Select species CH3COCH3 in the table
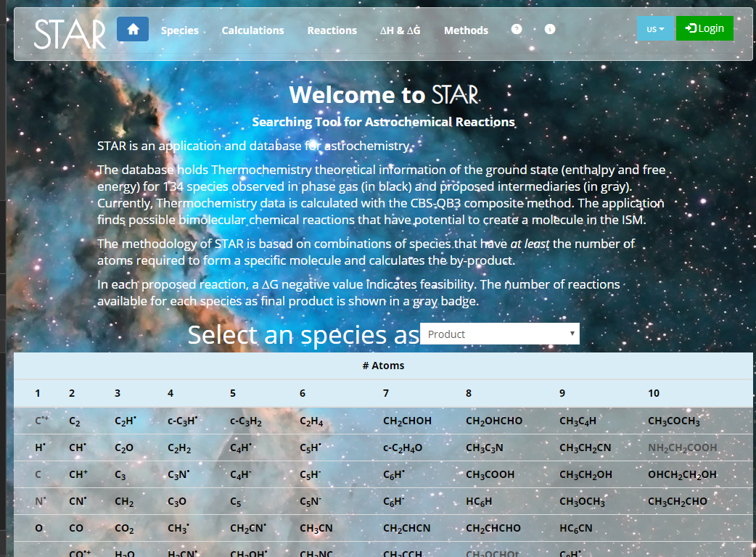 [674, 421]
